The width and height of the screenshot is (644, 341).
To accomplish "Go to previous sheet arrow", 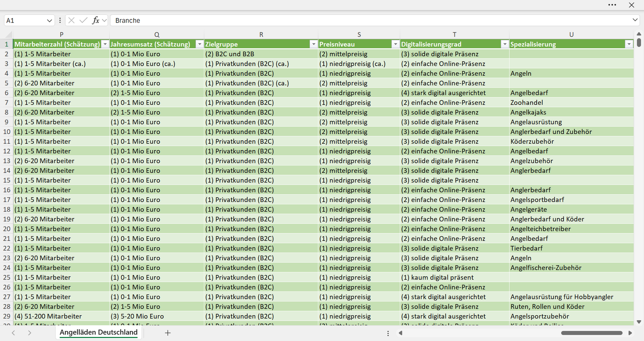I will pyautogui.click(x=13, y=333).
